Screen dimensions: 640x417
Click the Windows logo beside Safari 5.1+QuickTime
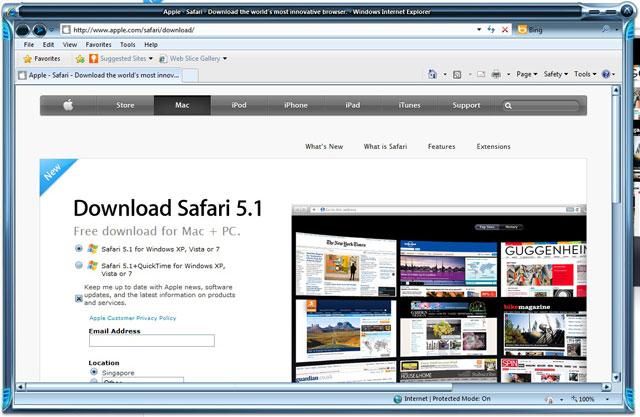93,266
